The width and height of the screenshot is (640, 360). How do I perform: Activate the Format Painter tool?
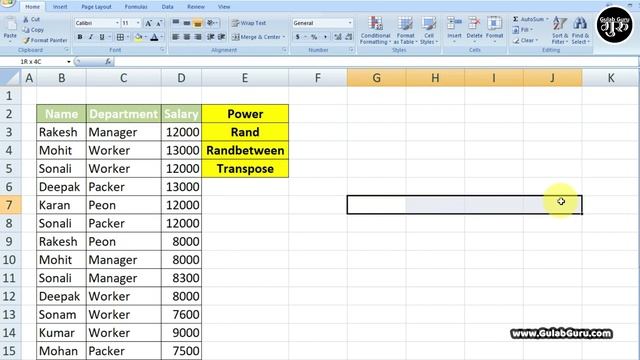click(45, 40)
